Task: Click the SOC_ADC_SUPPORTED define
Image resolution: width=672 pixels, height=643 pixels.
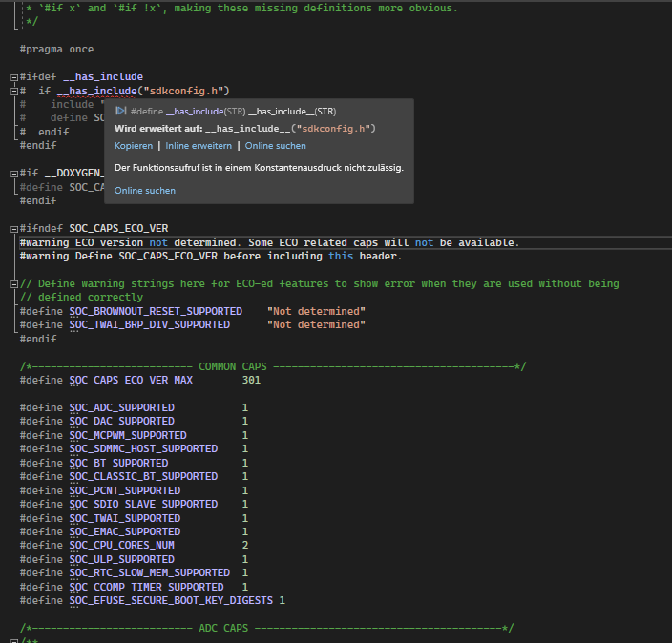Action: tap(122, 407)
